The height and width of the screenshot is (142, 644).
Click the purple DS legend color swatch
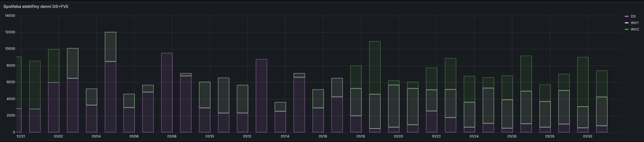click(627, 16)
